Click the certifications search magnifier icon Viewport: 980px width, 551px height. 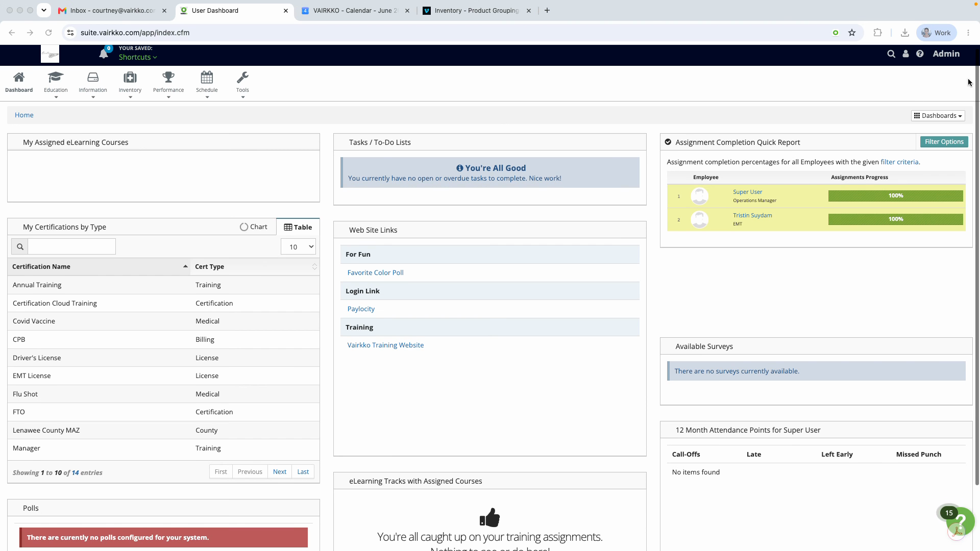20,247
